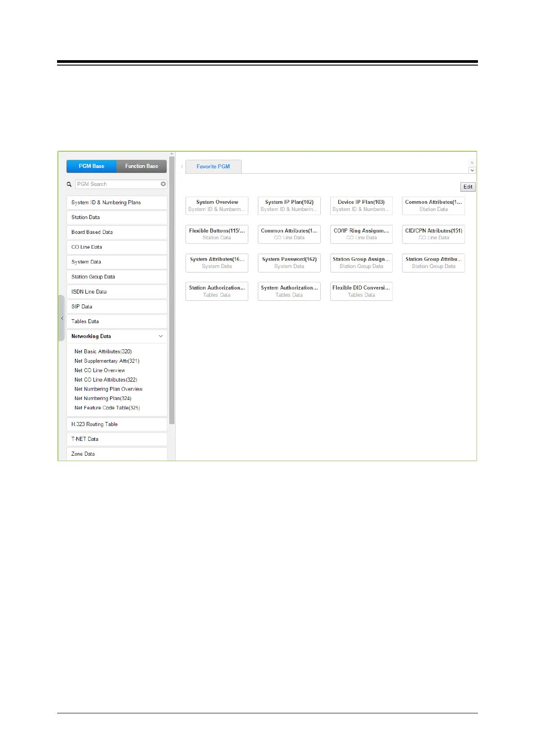Open SIP Data menu
The width and height of the screenshot is (535, 756).
click(117, 307)
